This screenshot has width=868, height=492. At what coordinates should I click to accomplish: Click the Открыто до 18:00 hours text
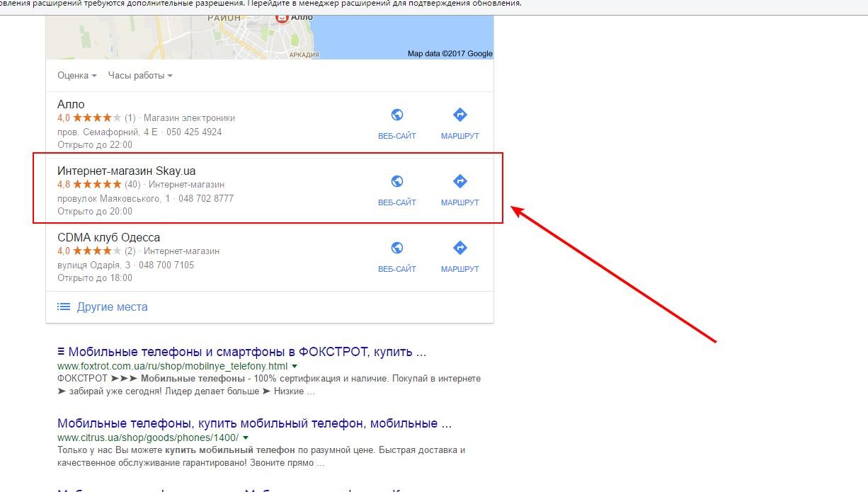[x=95, y=278]
